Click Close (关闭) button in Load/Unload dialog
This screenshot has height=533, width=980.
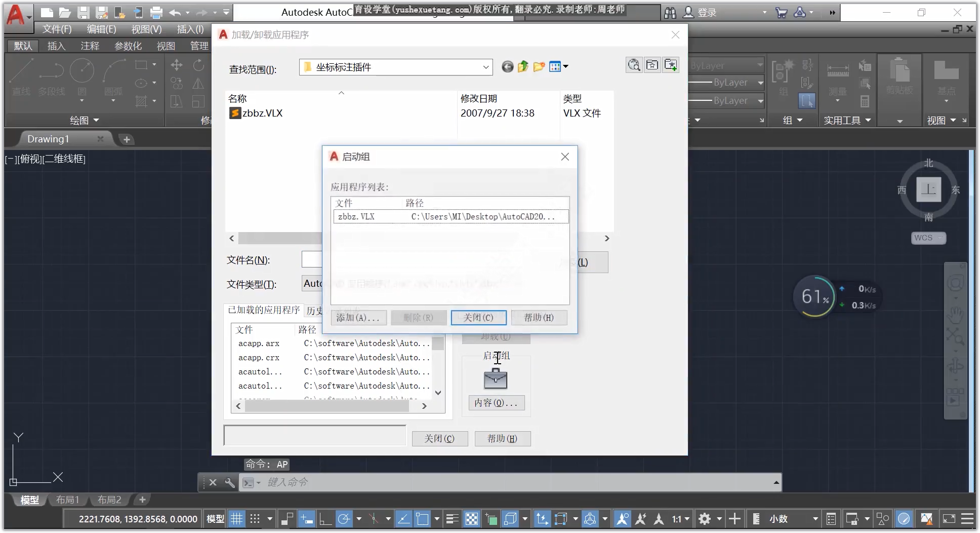pyautogui.click(x=439, y=439)
